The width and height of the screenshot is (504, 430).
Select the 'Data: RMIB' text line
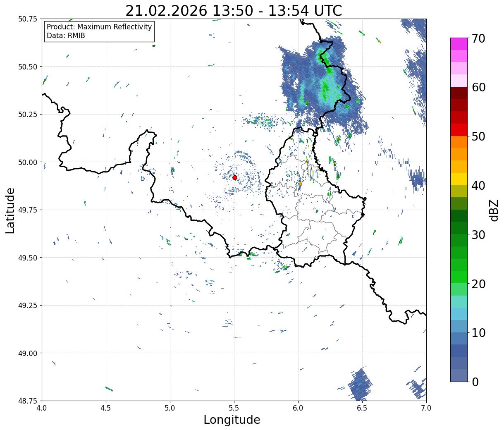[66, 36]
